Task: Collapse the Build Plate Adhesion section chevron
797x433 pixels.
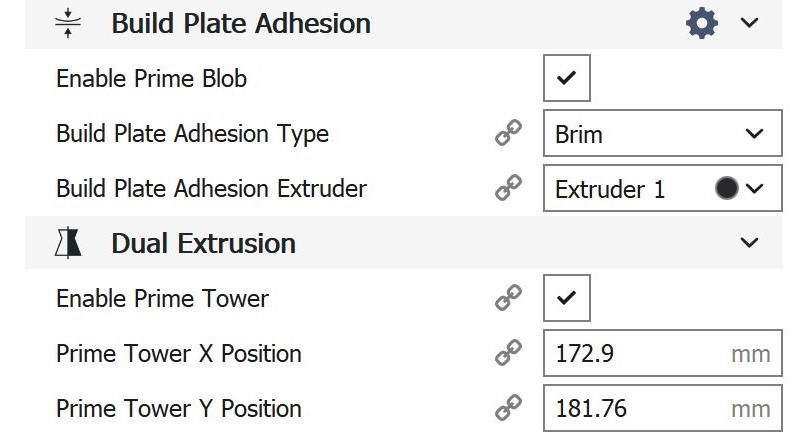Action: (x=750, y=23)
